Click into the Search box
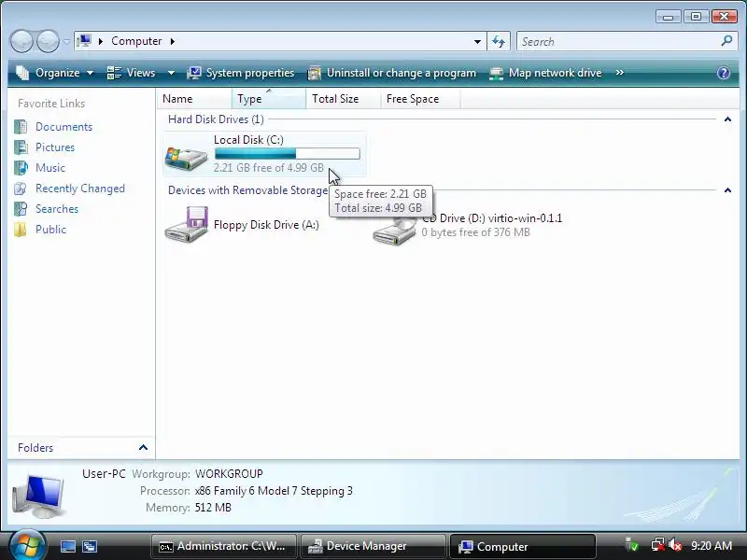Screen dimensions: 747x560 click(619, 41)
